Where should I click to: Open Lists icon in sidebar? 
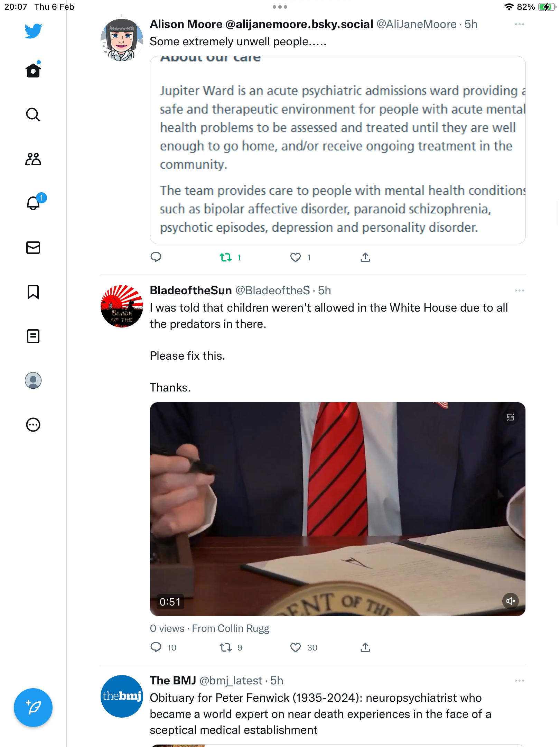pos(33,336)
